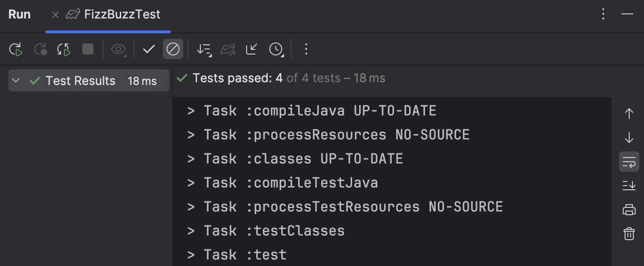Disable the Show Ignored tests filter
The width and height of the screenshot is (644, 266).
coord(173,49)
